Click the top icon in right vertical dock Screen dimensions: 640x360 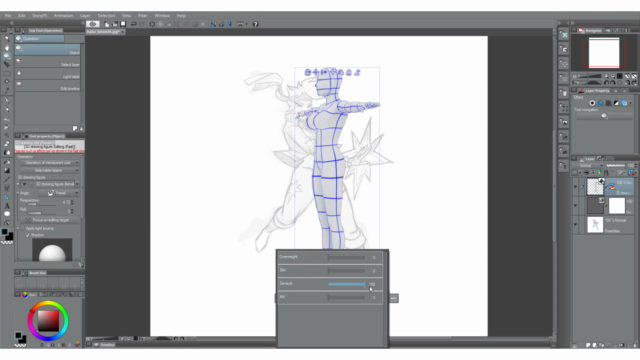564,35
